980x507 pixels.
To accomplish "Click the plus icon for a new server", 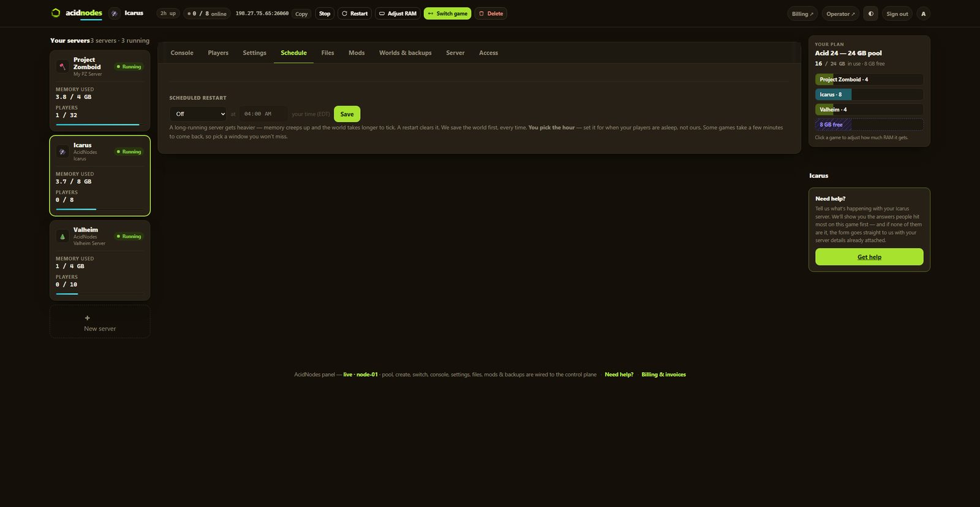I will pyautogui.click(x=87, y=318).
